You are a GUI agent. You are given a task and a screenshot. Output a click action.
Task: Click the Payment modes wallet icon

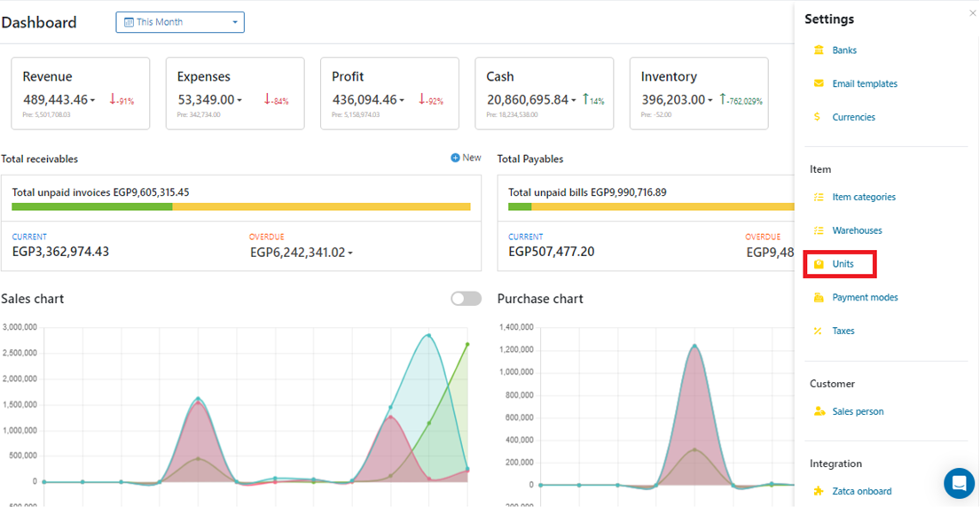pos(818,298)
